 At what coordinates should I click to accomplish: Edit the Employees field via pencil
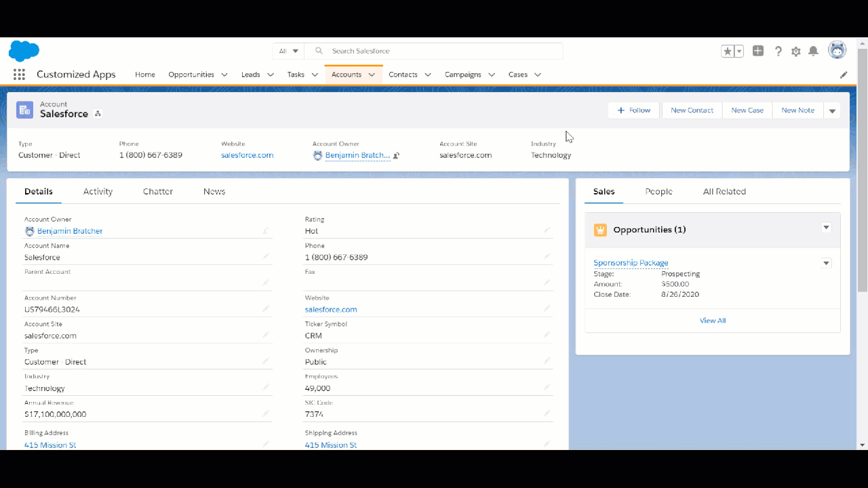click(x=547, y=388)
